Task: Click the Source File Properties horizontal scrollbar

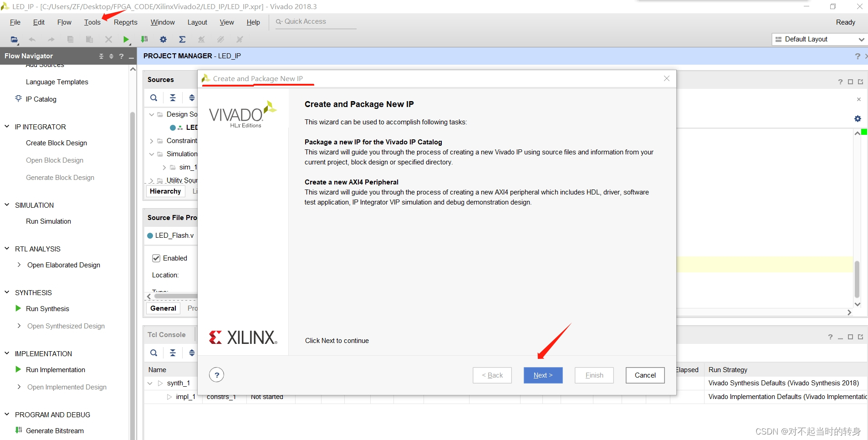Action: [175, 296]
